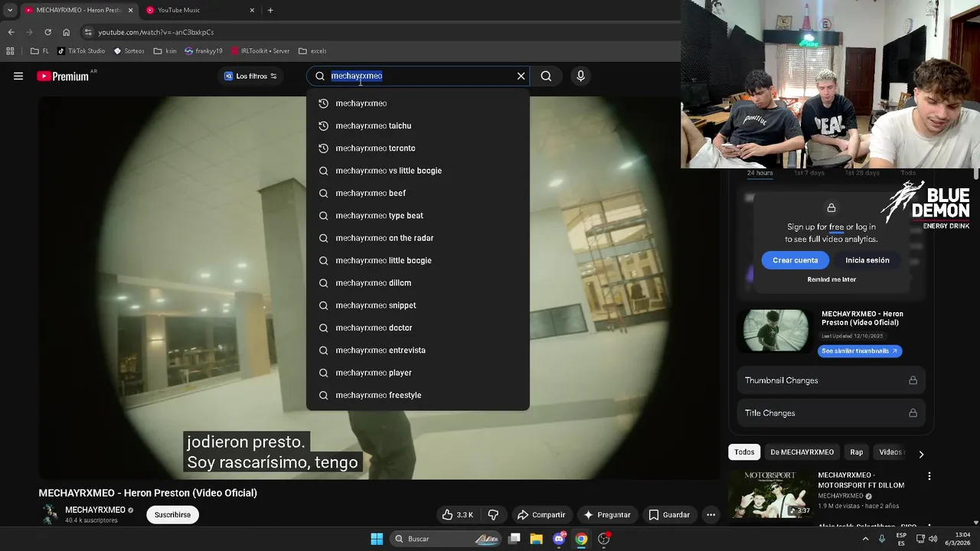Pick suggestion 'mechayrxmeo entrevista'

pyautogui.click(x=417, y=350)
